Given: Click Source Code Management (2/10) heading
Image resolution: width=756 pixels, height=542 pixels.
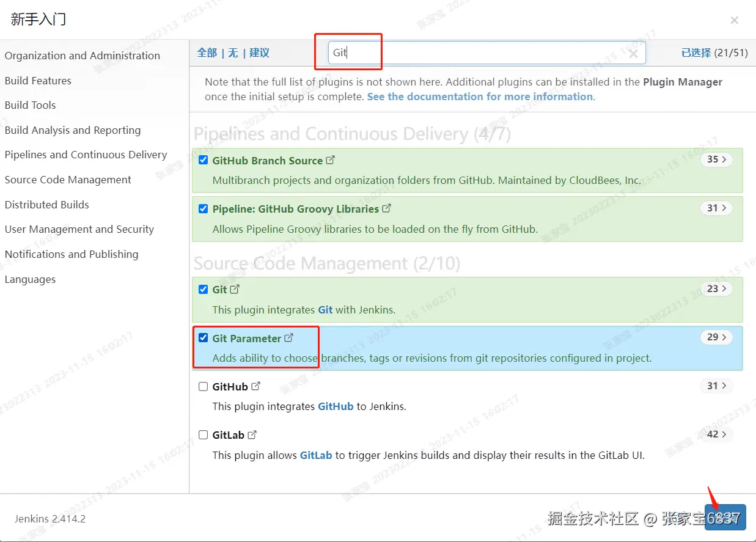Looking at the screenshot, I should click(327, 263).
